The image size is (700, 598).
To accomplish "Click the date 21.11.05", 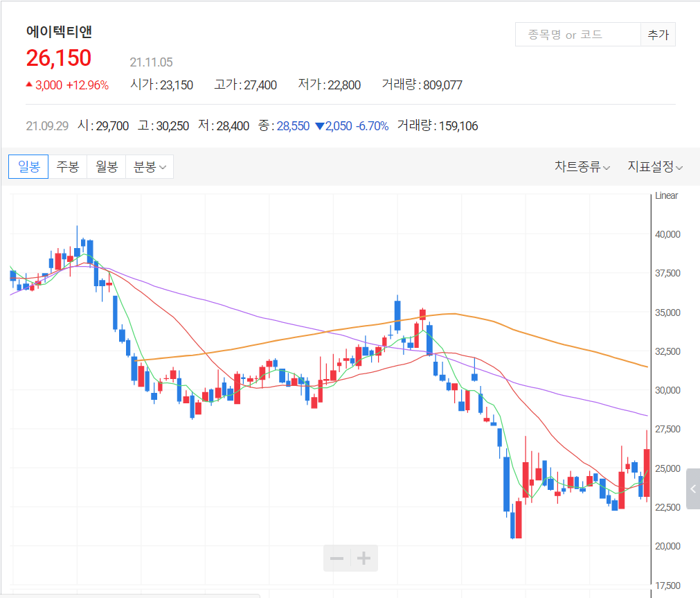I will [151, 62].
